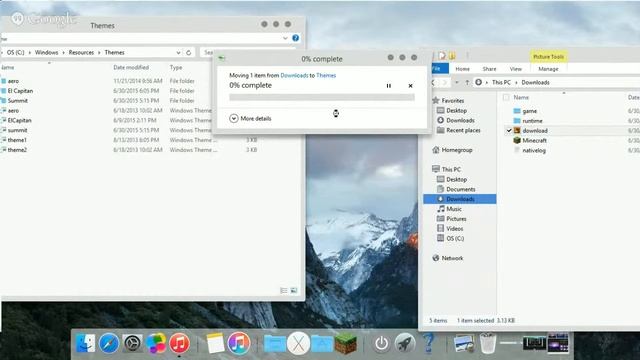
Task: Expand chevron after This PC in path
Action: 516,82
